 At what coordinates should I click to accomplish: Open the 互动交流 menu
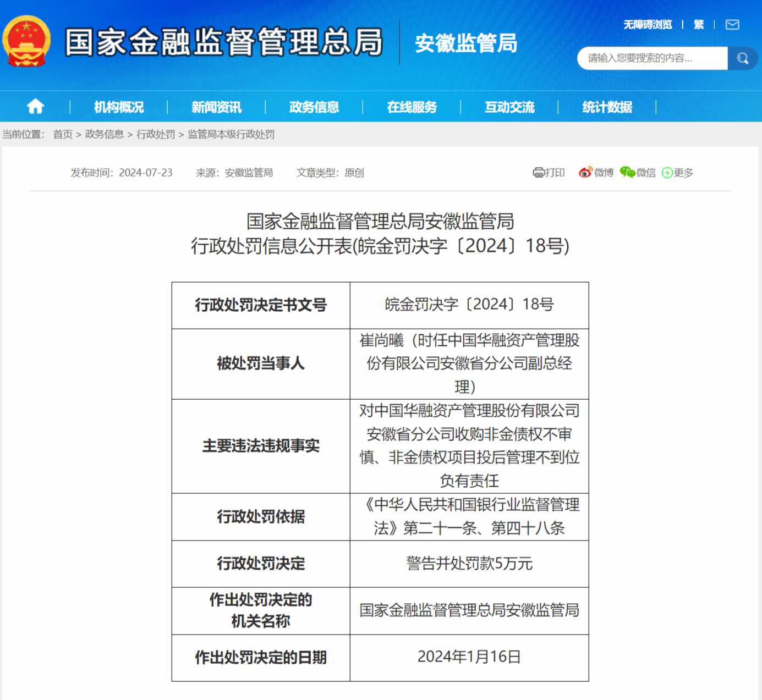509,107
